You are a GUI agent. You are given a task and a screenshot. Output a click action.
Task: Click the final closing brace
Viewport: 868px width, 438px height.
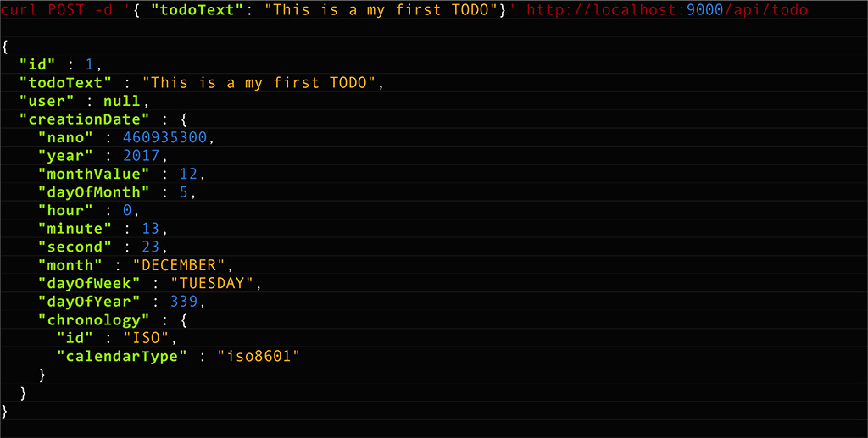[x=5, y=412]
